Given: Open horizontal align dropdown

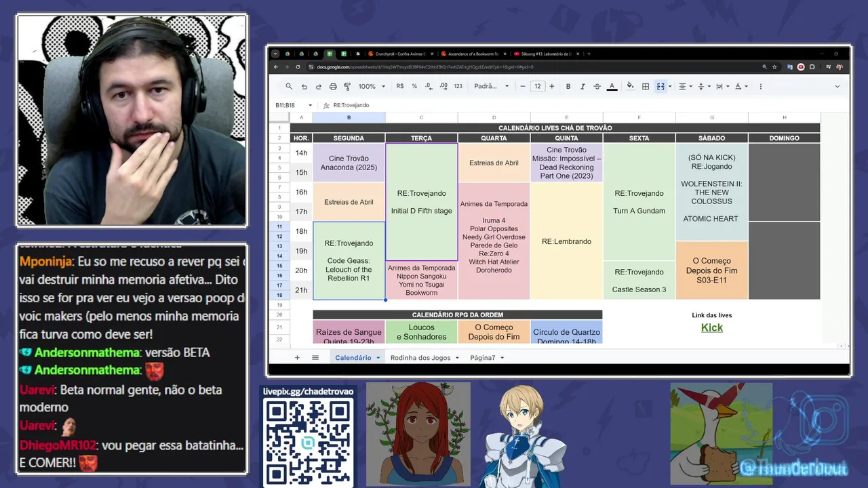Looking at the screenshot, I should point(685,86).
